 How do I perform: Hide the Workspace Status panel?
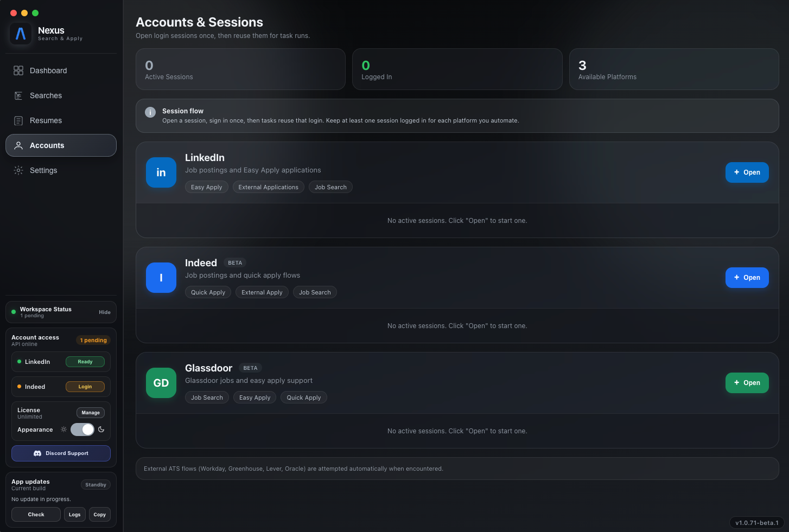pos(104,312)
